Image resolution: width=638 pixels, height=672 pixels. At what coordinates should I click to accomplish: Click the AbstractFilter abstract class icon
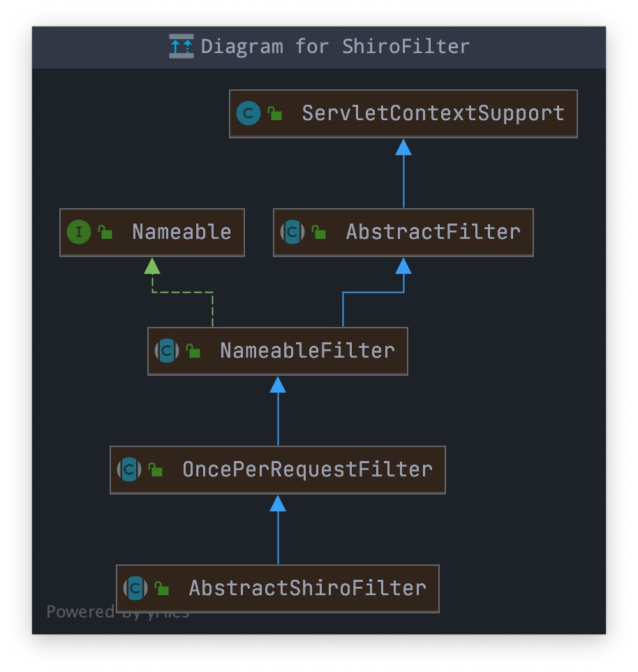pyautogui.click(x=292, y=232)
